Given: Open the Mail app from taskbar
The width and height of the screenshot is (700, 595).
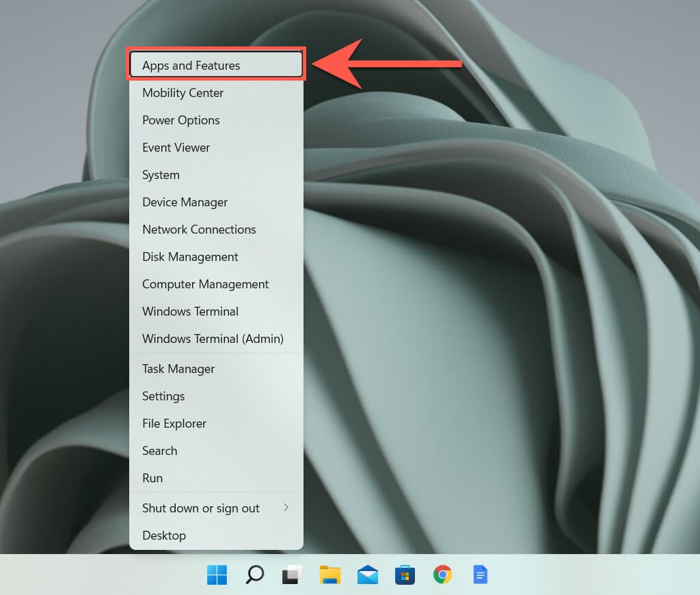Looking at the screenshot, I should 368,575.
